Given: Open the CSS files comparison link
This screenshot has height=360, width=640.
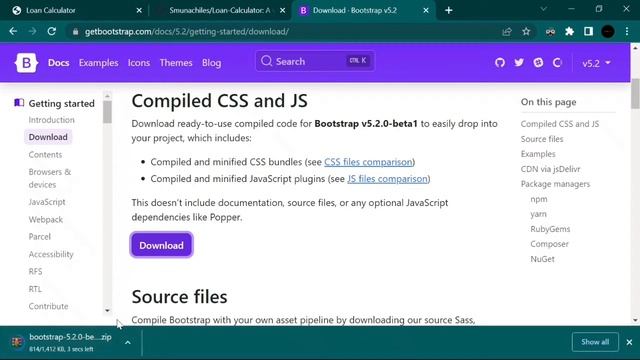Looking at the screenshot, I should [x=368, y=162].
